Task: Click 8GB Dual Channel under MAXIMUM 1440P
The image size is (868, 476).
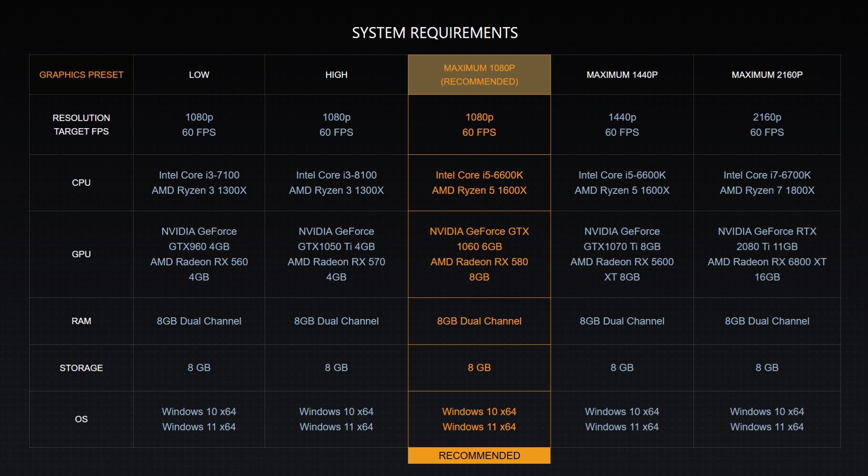Action: [622, 321]
